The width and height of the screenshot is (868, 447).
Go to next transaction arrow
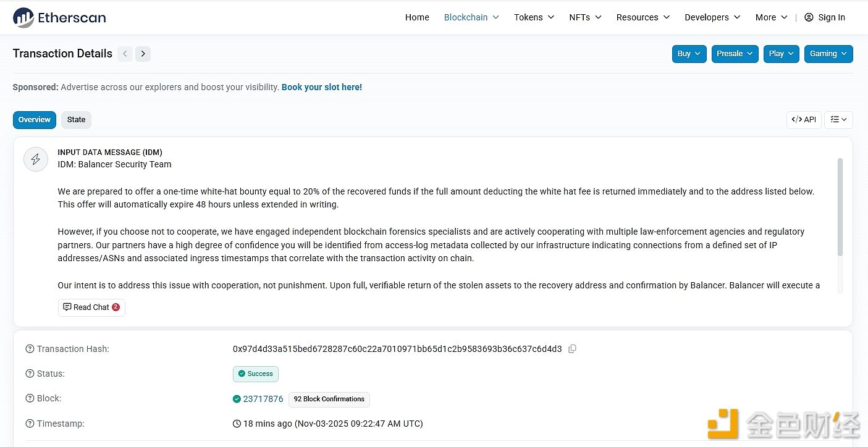coord(143,54)
